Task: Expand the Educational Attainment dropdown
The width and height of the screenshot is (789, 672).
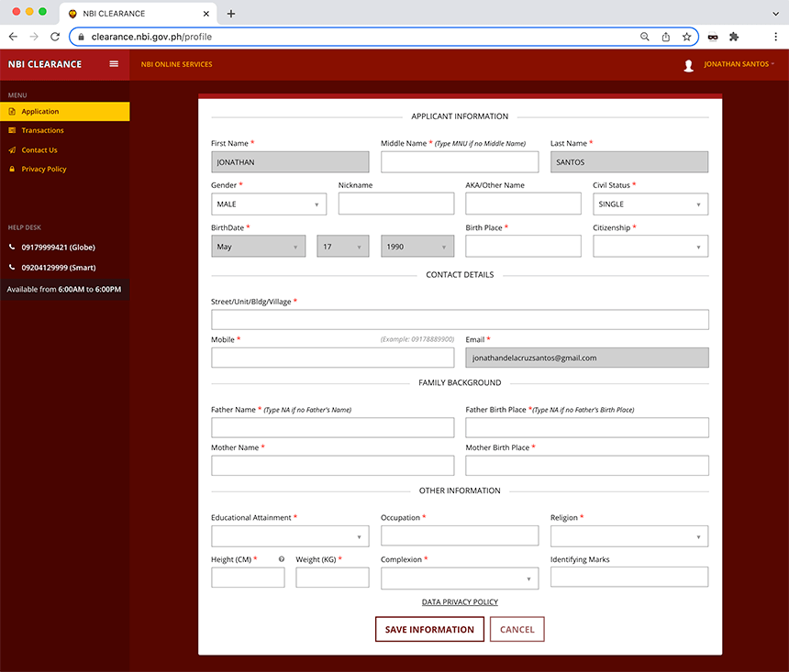Action: [290, 536]
